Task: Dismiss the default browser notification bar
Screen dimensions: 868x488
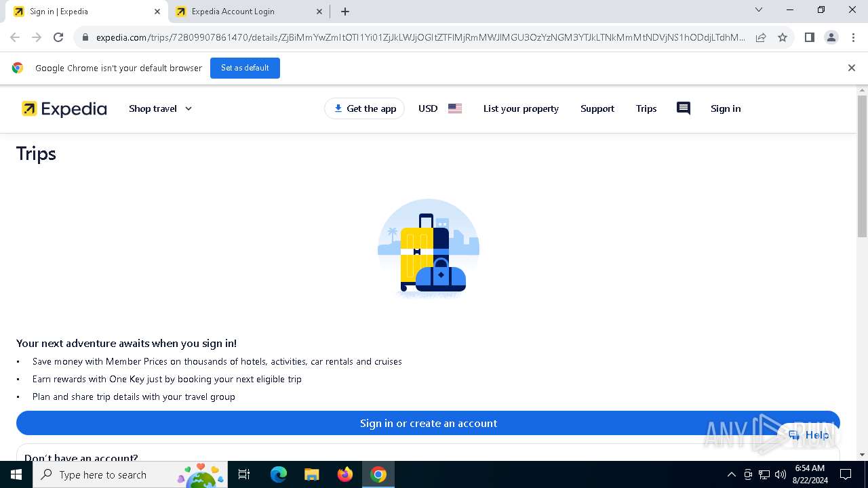Action: 851,68
